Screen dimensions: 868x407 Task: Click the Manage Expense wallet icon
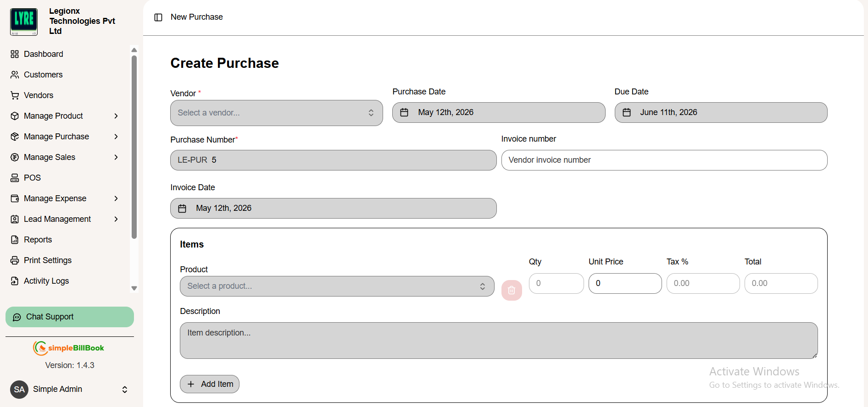[15, 198]
